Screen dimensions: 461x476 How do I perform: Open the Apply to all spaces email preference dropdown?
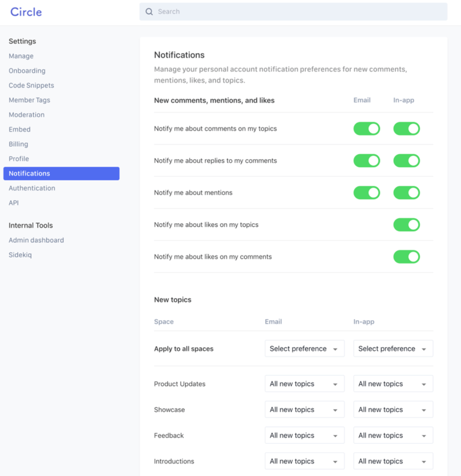pos(304,348)
